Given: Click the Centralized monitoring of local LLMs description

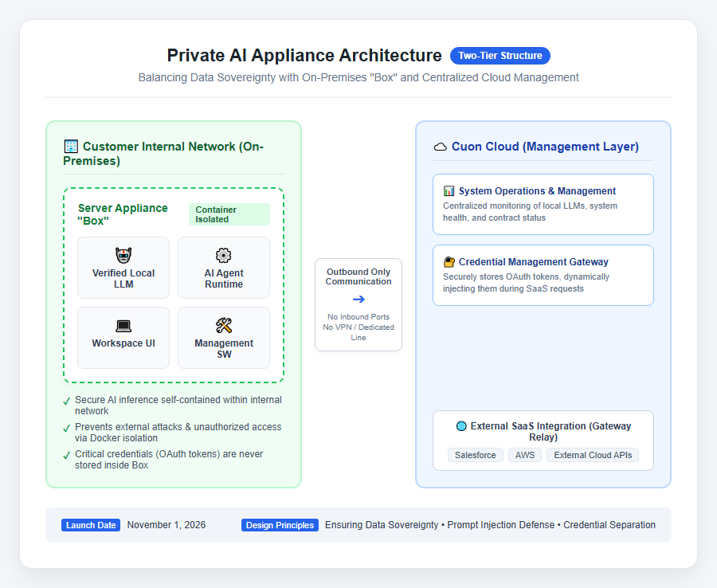Looking at the screenshot, I should (530, 212).
